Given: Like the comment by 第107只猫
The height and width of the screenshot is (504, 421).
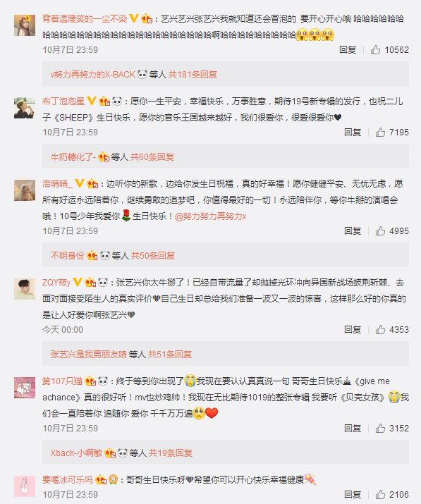Looking at the screenshot, I should coord(380,428).
